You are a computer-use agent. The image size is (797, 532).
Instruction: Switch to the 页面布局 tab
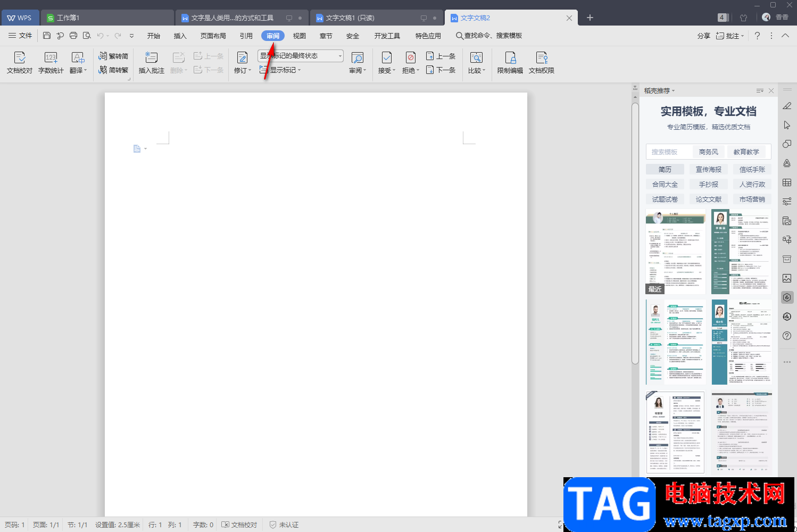click(x=213, y=36)
